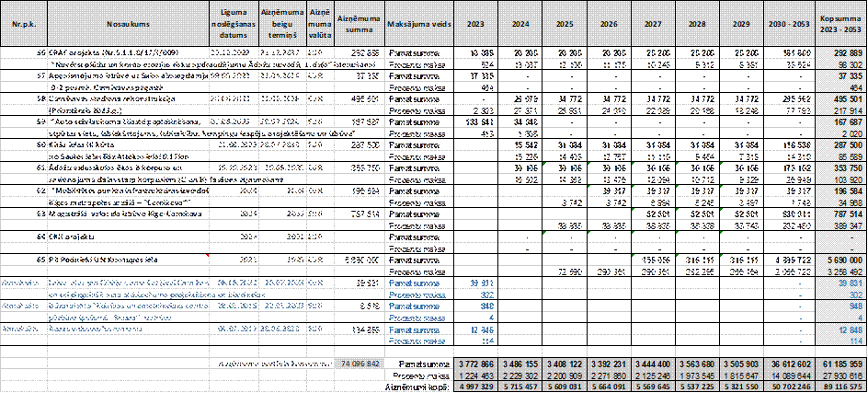Click the '2030 - 2053' column header
Image resolution: width=868 pixels, height=393 pixels.
click(789, 24)
